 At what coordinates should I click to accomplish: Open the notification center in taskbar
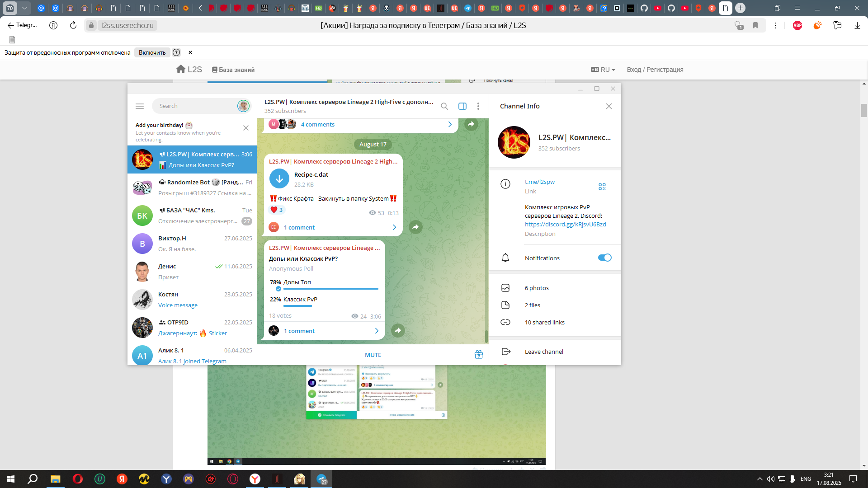(853, 479)
